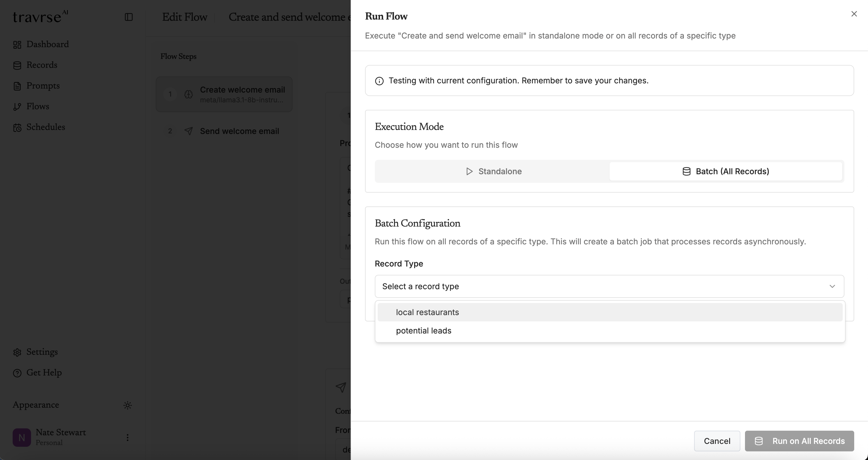
Task: Open the Prompts section
Action: (43, 86)
